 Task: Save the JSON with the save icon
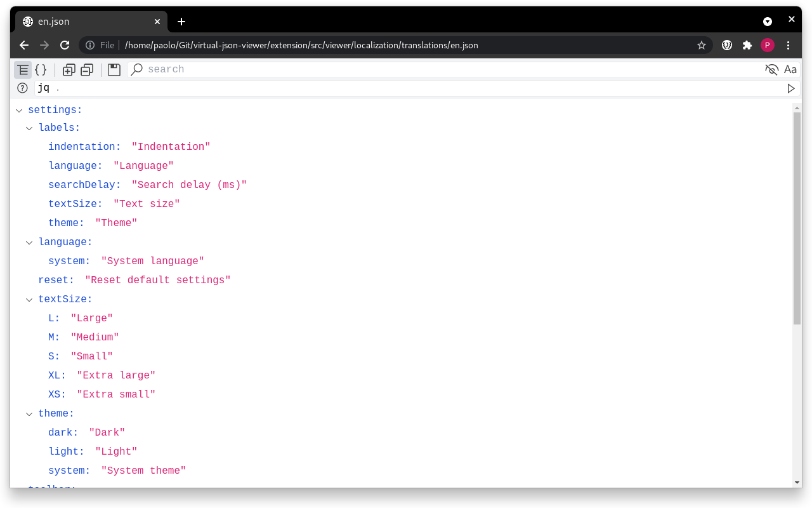(x=114, y=70)
